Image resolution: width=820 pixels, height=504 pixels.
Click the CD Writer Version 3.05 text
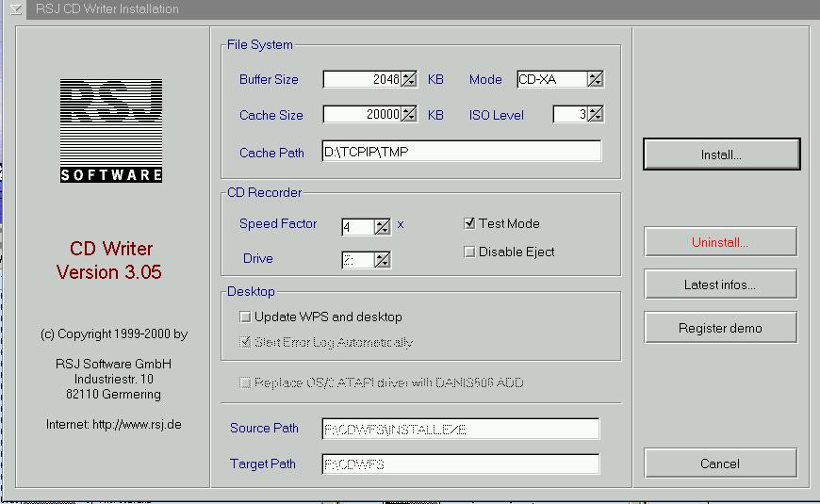point(110,260)
